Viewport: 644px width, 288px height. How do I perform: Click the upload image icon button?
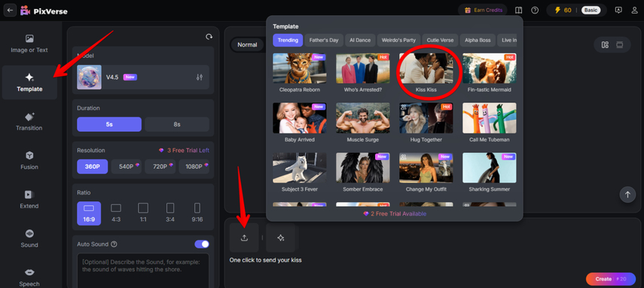(244, 237)
